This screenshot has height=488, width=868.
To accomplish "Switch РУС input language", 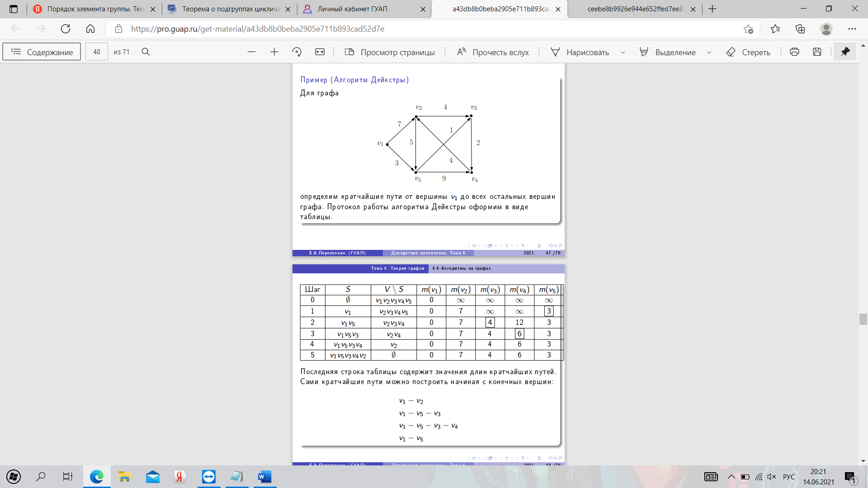I will [789, 477].
